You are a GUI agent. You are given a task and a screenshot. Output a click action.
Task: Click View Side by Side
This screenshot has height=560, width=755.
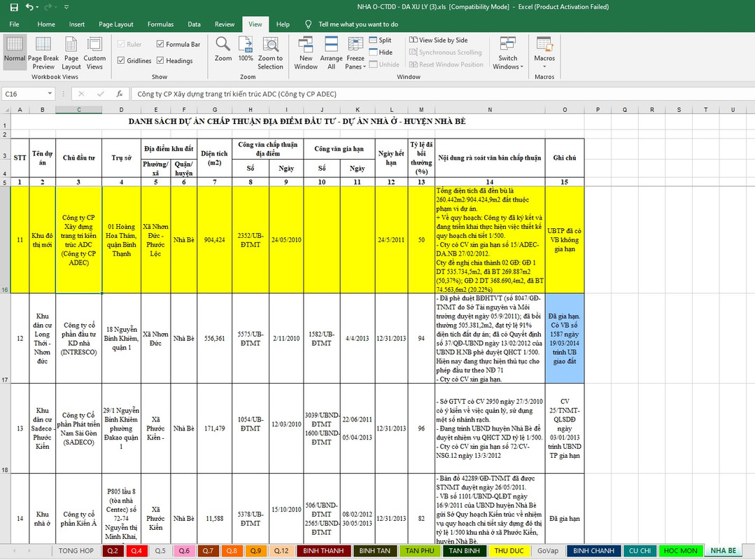pos(439,40)
